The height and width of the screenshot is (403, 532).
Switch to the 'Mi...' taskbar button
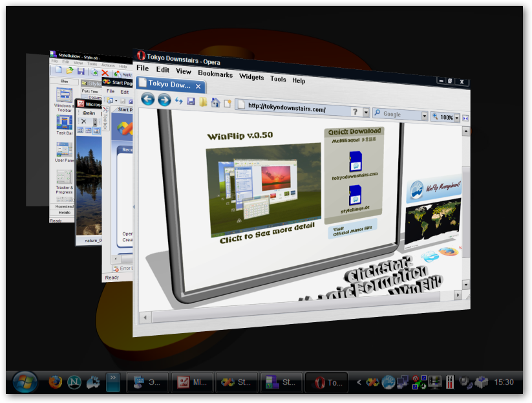[193, 383]
